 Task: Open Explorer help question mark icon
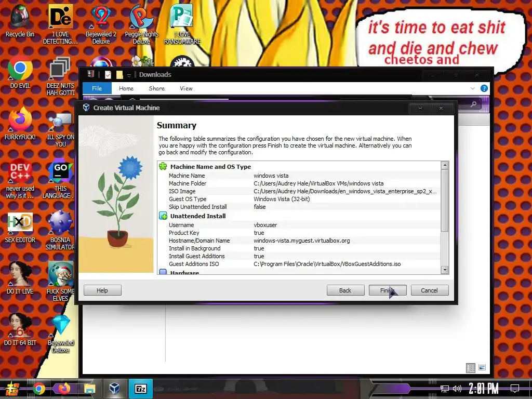tap(484, 88)
